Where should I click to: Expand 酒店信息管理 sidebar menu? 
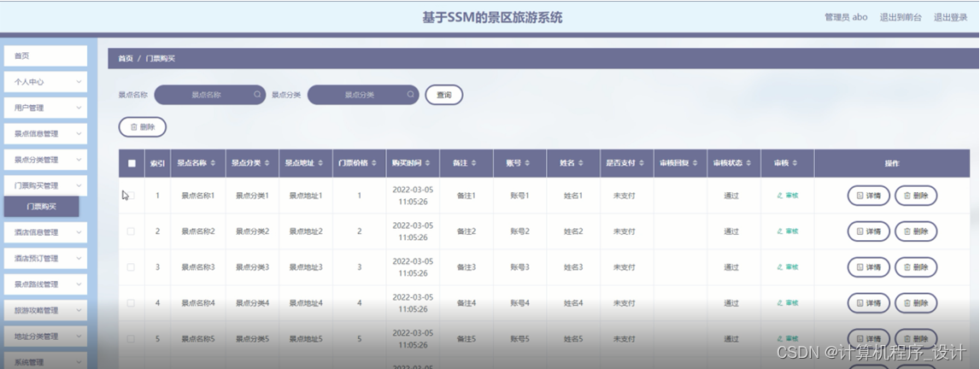coord(45,232)
